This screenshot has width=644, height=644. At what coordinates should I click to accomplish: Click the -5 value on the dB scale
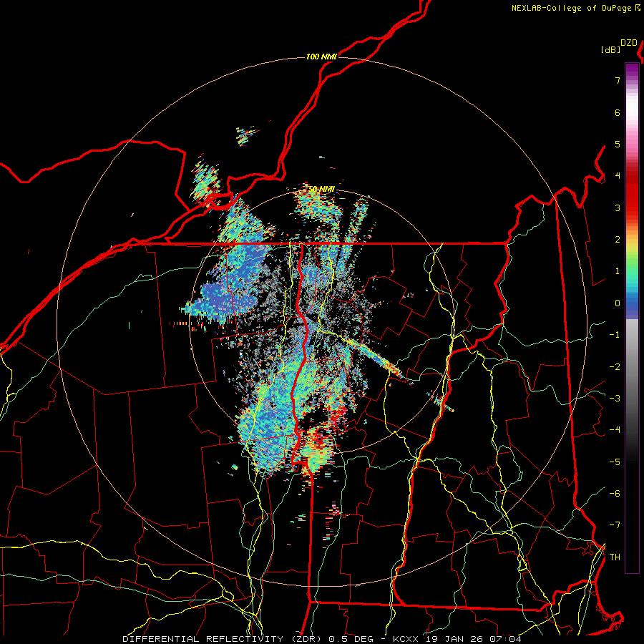(615, 462)
